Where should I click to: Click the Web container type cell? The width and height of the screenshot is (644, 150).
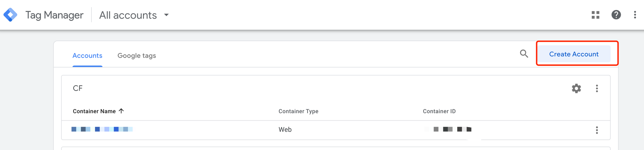pyautogui.click(x=285, y=130)
